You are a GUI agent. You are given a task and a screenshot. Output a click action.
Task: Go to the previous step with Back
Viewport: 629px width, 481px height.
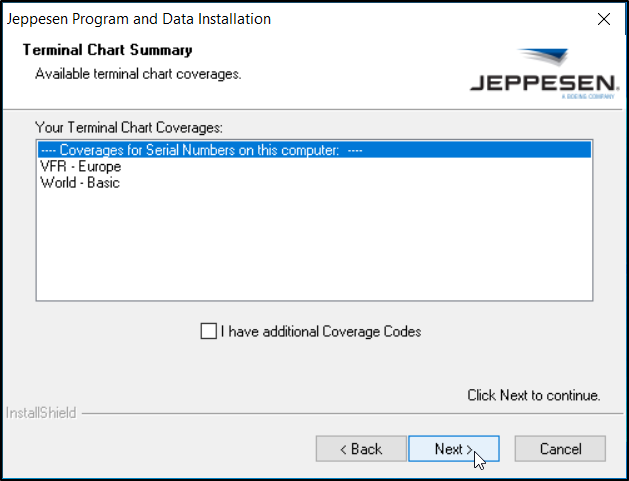(360, 449)
